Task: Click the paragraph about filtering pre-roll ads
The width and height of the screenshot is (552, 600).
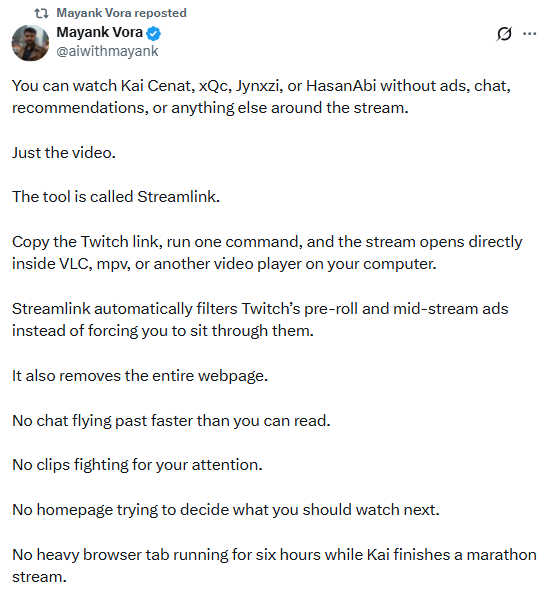Action: (x=260, y=320)
